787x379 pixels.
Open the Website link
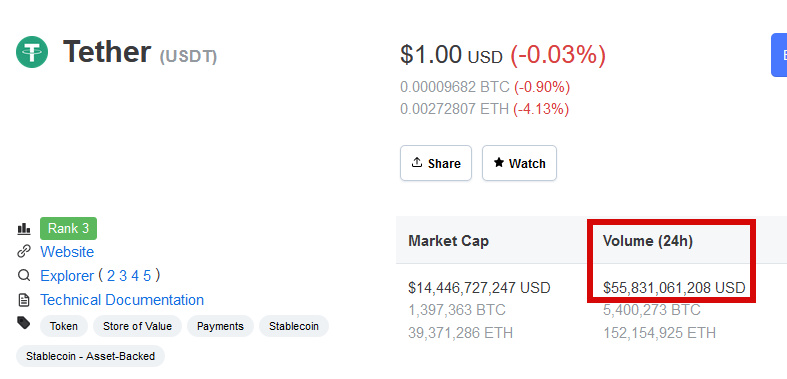pyautogui.click(x=67, y=251)
